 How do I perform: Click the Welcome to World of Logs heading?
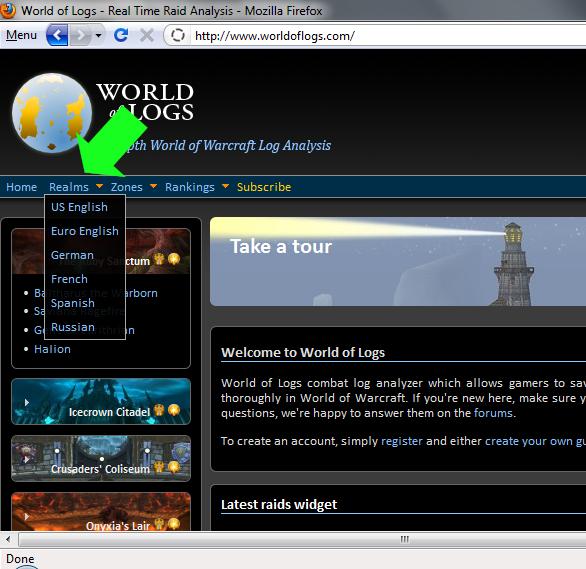(x=303, y=352)
